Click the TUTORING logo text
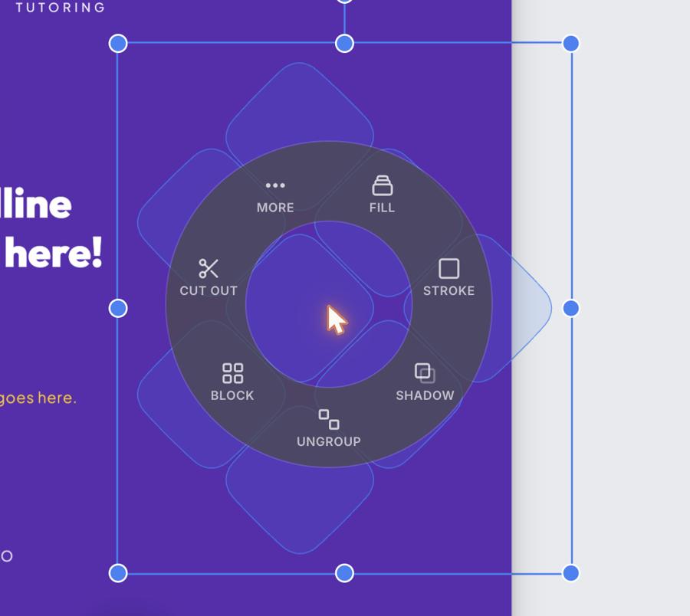This screenshot has height=616, width=690. (61, 7)
